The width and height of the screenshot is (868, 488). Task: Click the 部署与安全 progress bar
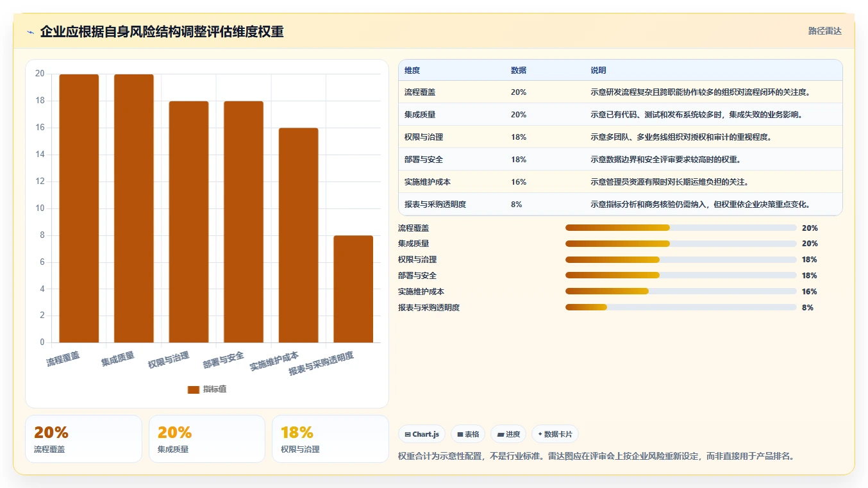click(x=681, y=275)
